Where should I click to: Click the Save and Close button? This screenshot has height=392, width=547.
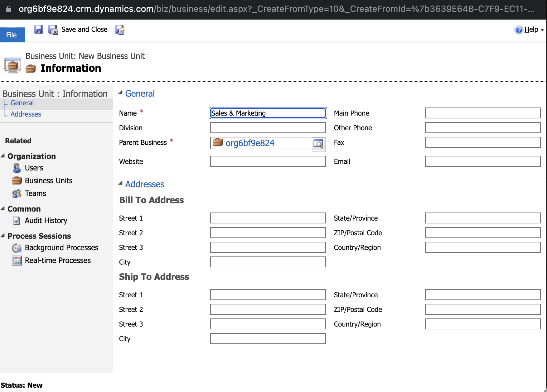pos(78,30)
